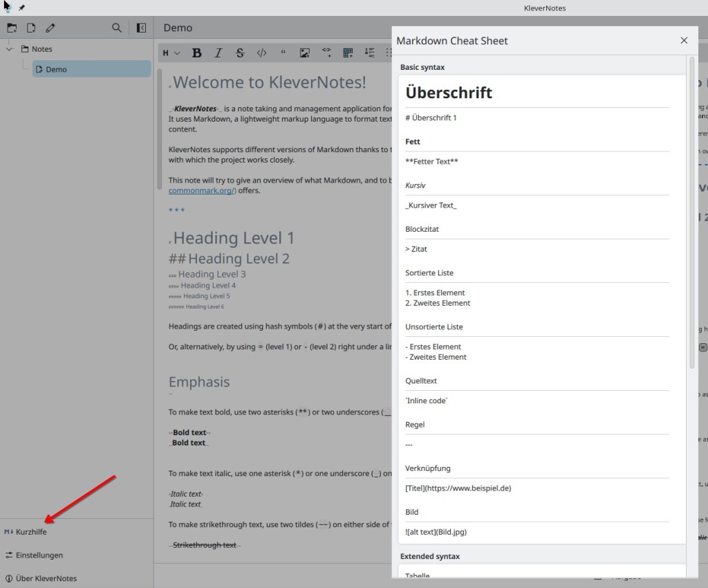Viewport: 708px width, 588px height.
Task: Open Kurzhilfe markdown cheat sheet
Action: 31,532
